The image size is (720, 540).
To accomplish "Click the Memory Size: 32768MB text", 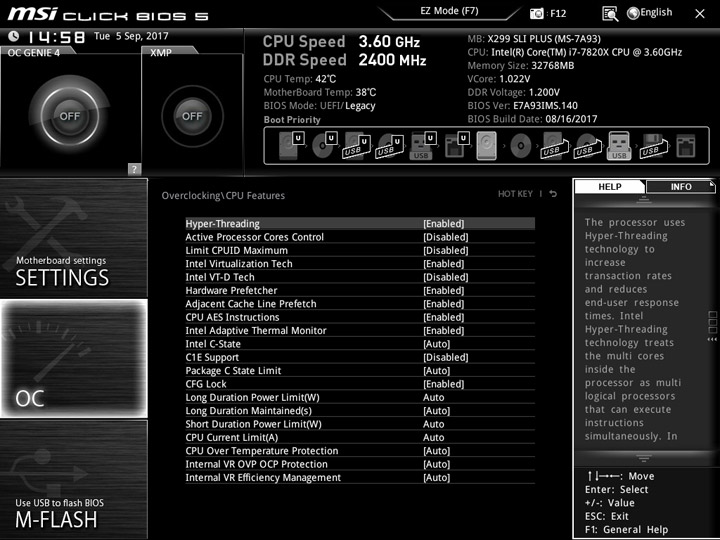I will tap(521, 66).
